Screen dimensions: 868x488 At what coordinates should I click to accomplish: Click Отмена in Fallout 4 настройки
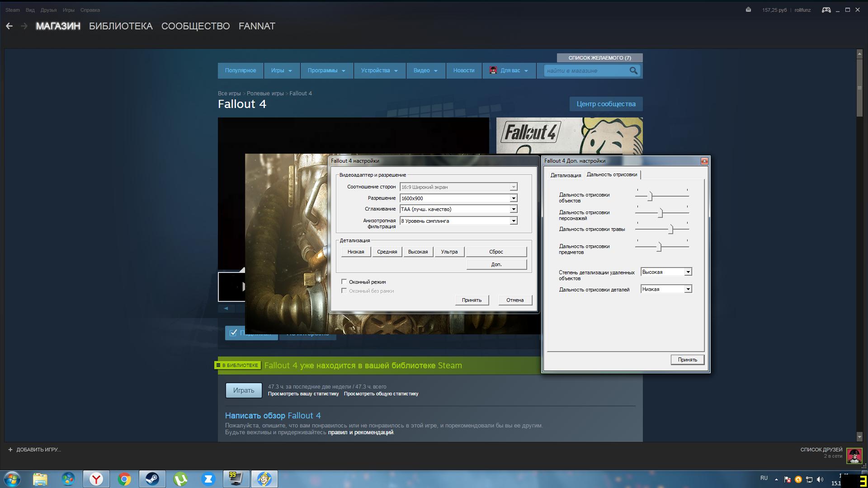515,300
